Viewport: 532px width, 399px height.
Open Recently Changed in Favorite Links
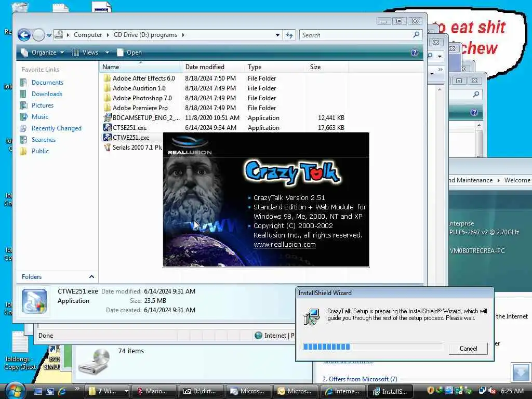point(56,128)
